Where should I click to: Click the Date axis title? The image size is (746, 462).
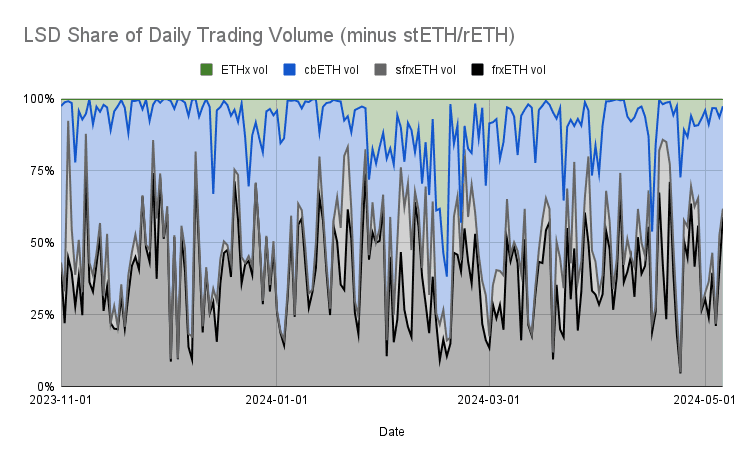[x=391, y=432]
